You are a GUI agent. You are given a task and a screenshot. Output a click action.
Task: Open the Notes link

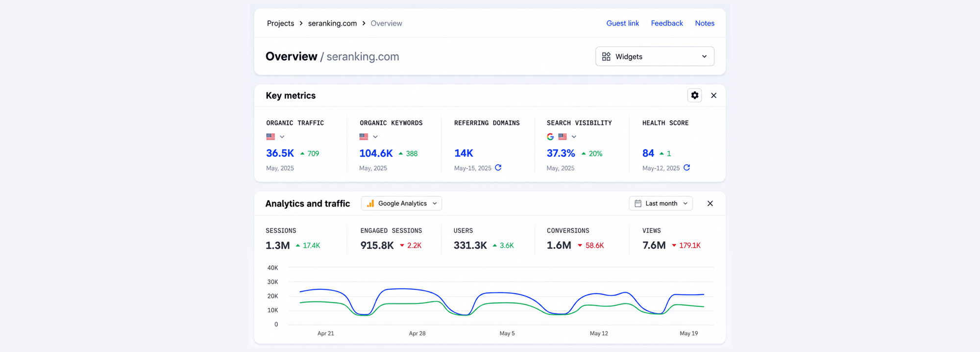[705, 24]
